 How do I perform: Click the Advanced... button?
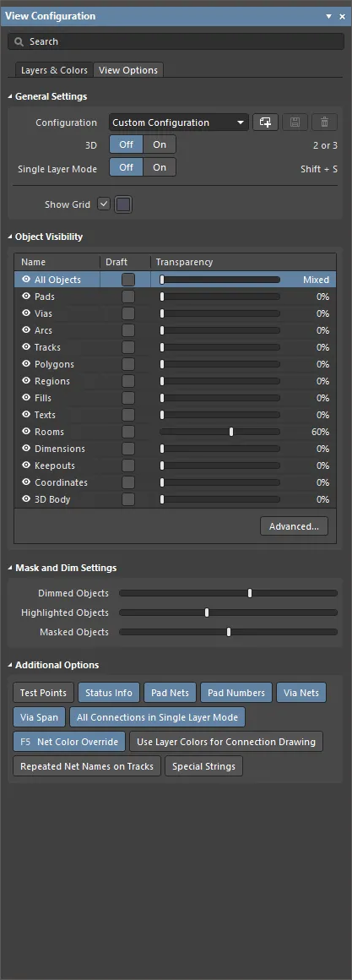(x=294, y=526)
